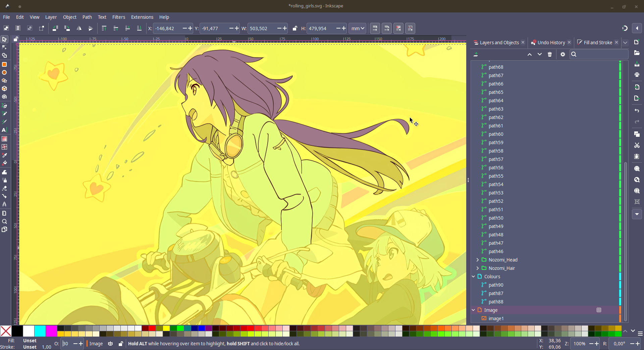Open the dock tabs overflow dropdown
644x350 pixels.
tap(625, 43)
